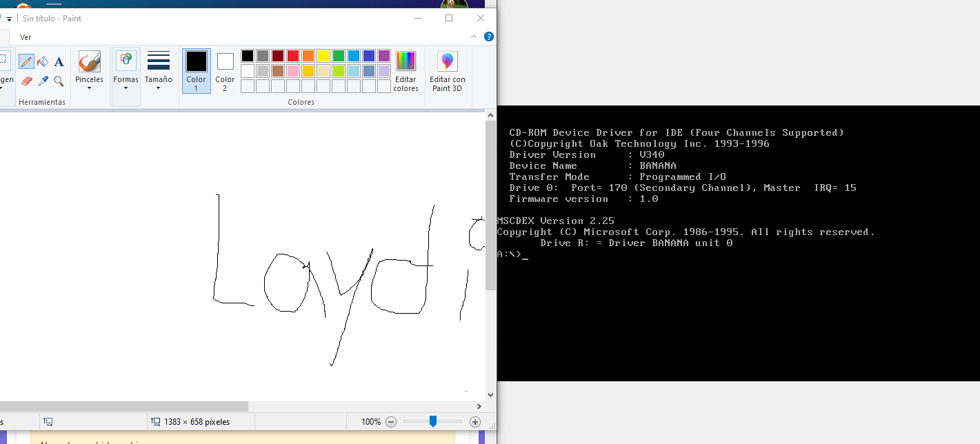Click the zoom out minus icon
Screen dimensions: 980x444
[x=391, y=422]
